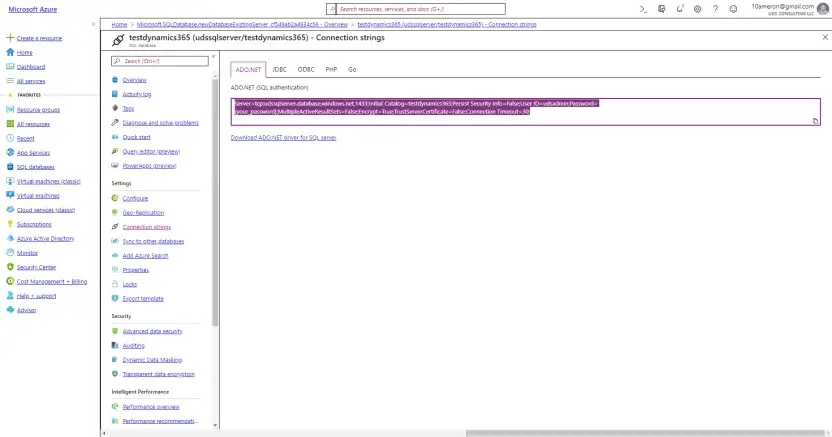This screenshot has height=437, width=832.
Task: Open Properties menu item
Action: tap(136, 270)
